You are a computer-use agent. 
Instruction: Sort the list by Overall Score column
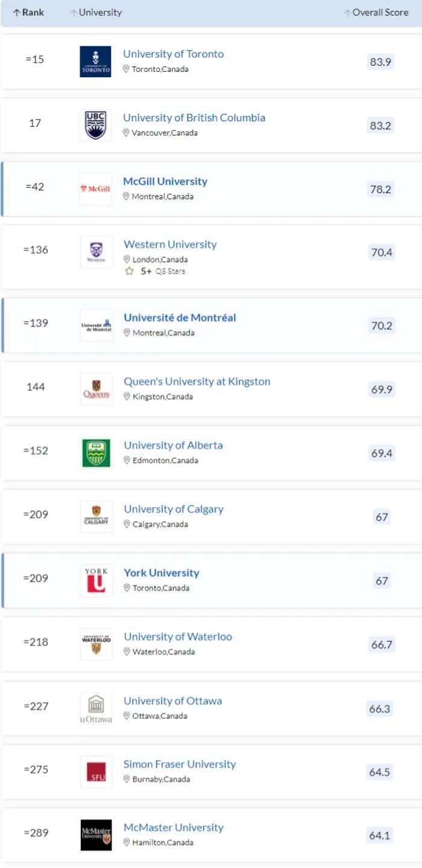pos(376,12)
